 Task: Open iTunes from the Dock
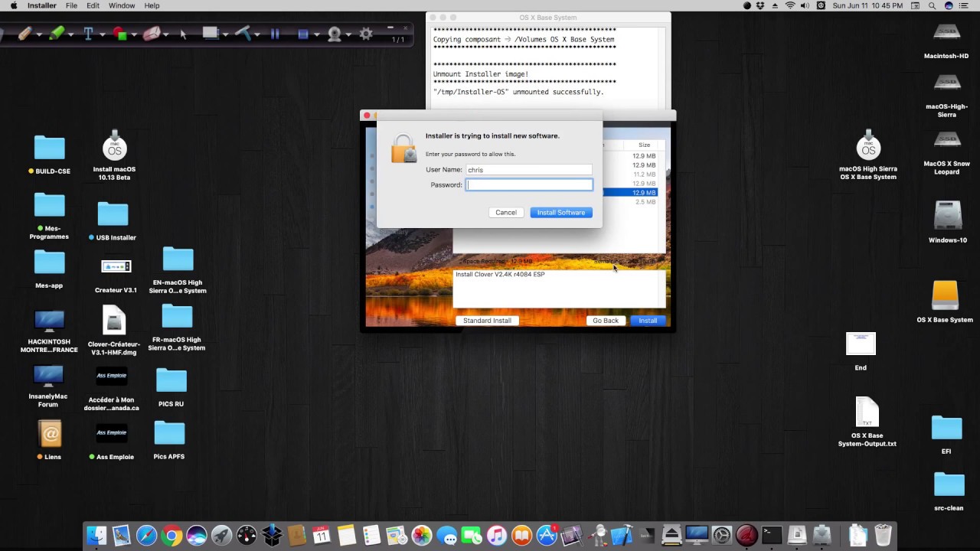497,535
